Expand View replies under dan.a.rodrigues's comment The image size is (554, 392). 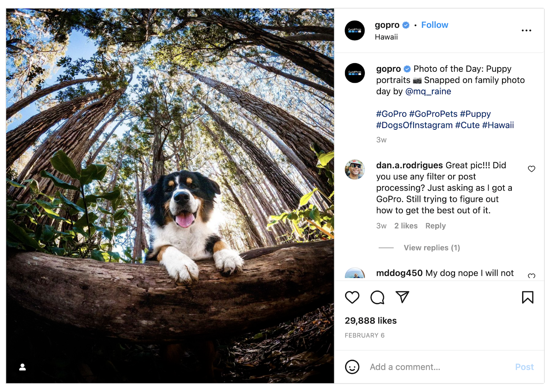[431, 247]
